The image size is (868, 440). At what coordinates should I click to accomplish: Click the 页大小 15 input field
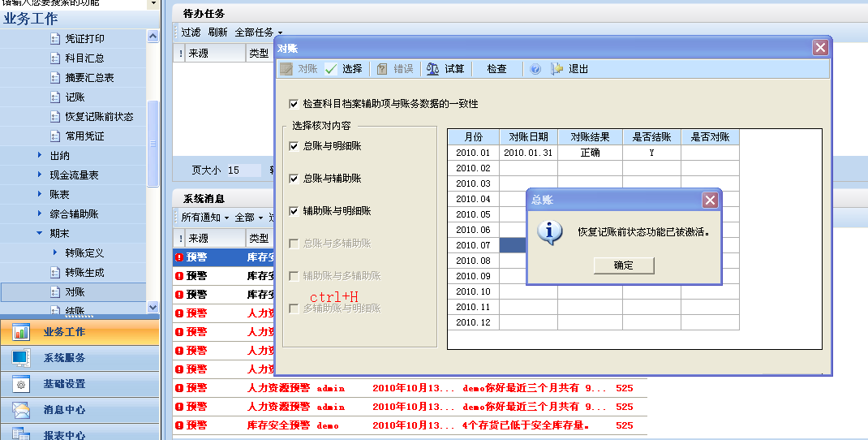point(243,170)
